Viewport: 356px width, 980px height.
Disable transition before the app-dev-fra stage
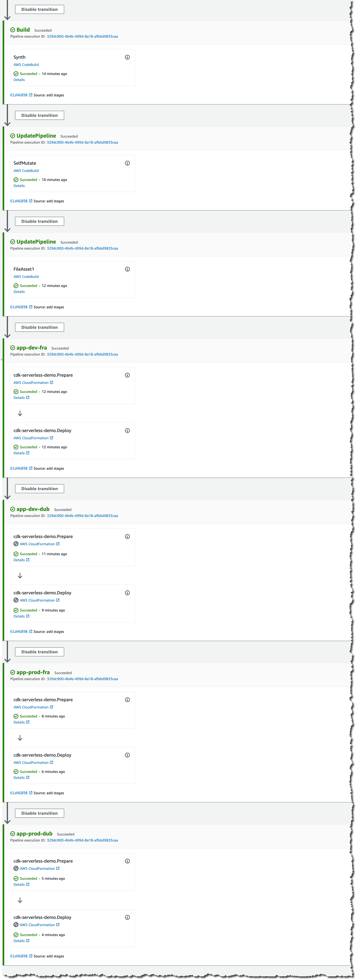coord(40,327)
